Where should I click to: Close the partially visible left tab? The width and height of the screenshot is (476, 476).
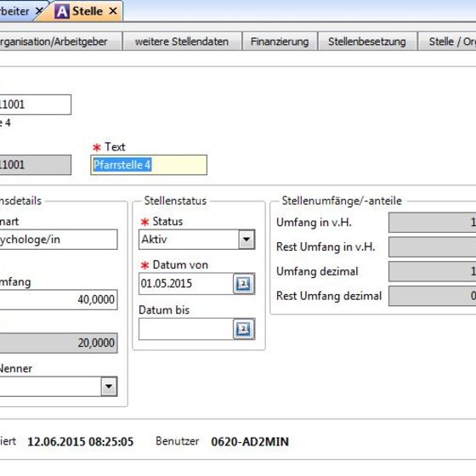point(39,11)
